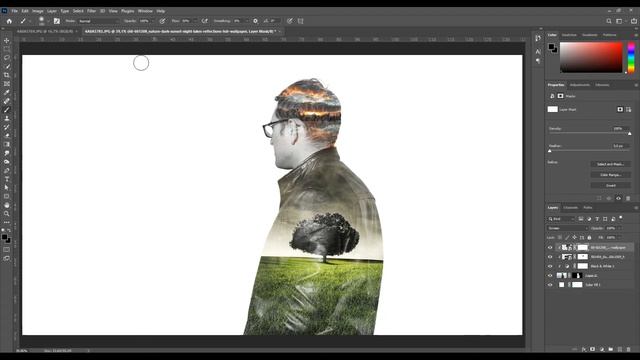Create new layer icon in Layers panel

pos(620,349)
